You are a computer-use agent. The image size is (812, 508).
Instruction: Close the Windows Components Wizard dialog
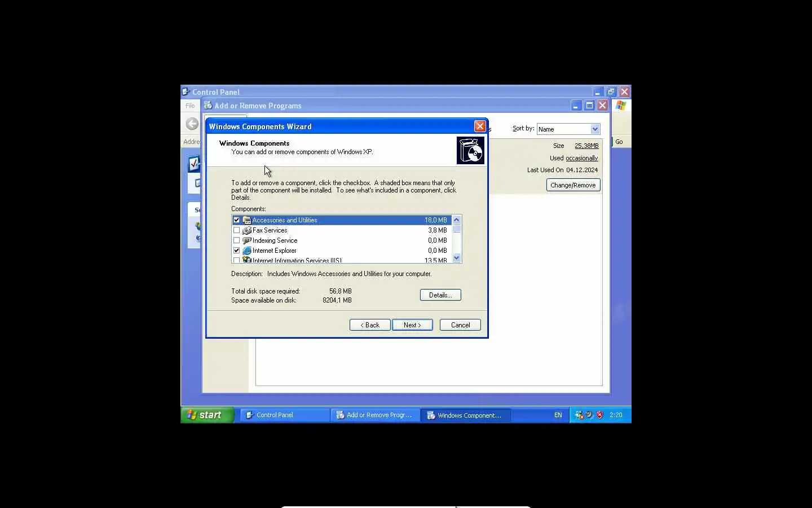pos(480,126)
